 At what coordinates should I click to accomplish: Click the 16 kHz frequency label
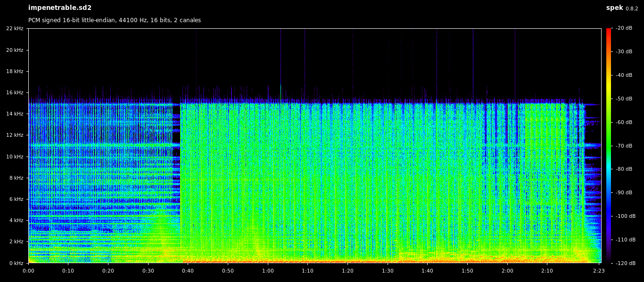coord(15,92)
